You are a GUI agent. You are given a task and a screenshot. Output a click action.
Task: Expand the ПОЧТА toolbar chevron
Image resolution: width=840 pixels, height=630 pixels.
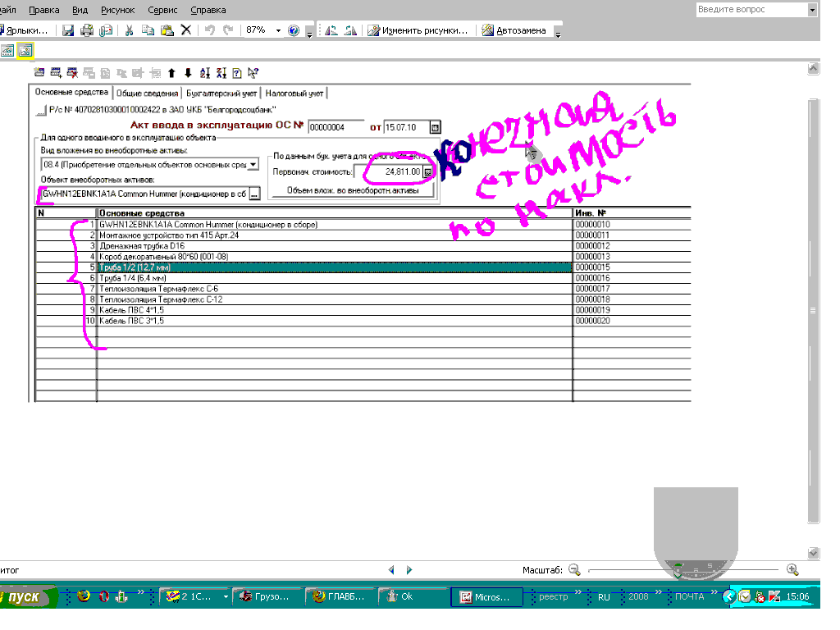coord(714,592)
